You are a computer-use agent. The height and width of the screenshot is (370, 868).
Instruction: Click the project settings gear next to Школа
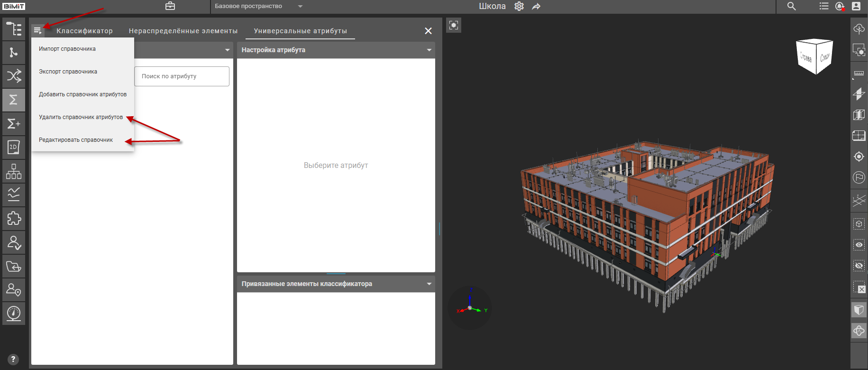519,6
